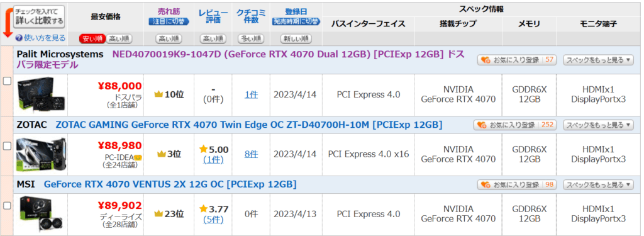Click the question mark 使い方を見る help icon
Image resolution: width=644 pixels, height=236 pixels.
(x=18, y=38)
